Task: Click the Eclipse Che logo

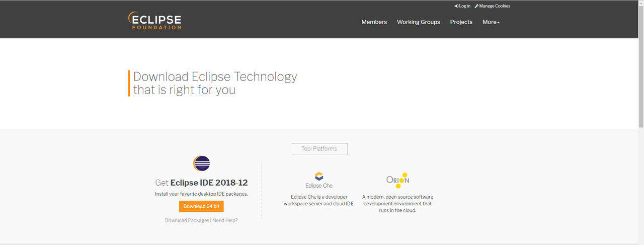Action: coord(319,180)
